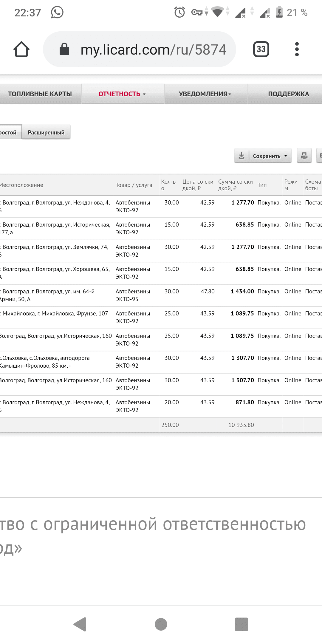The image size is (322, 644).
Task: Open the ОТЧЕТНОСТЬ dropdown menu
Action: coord(123,94)
